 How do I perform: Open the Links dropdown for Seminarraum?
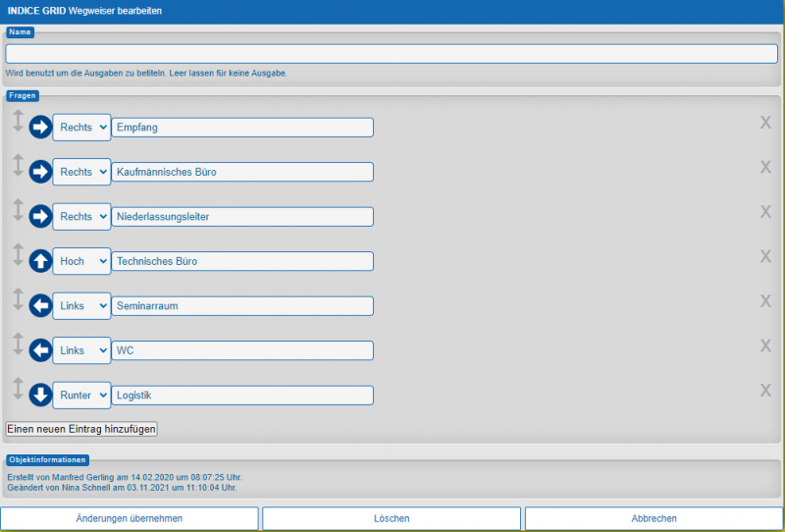tap(81, 305)
